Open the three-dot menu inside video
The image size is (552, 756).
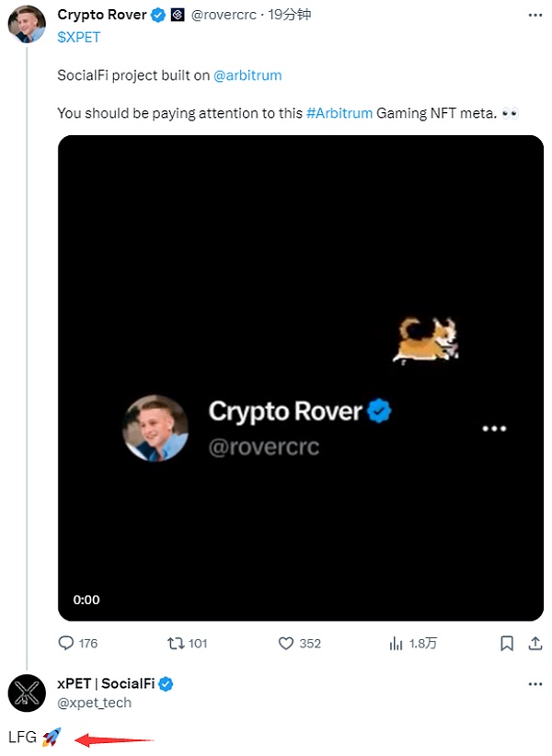(x=495, y=429)
